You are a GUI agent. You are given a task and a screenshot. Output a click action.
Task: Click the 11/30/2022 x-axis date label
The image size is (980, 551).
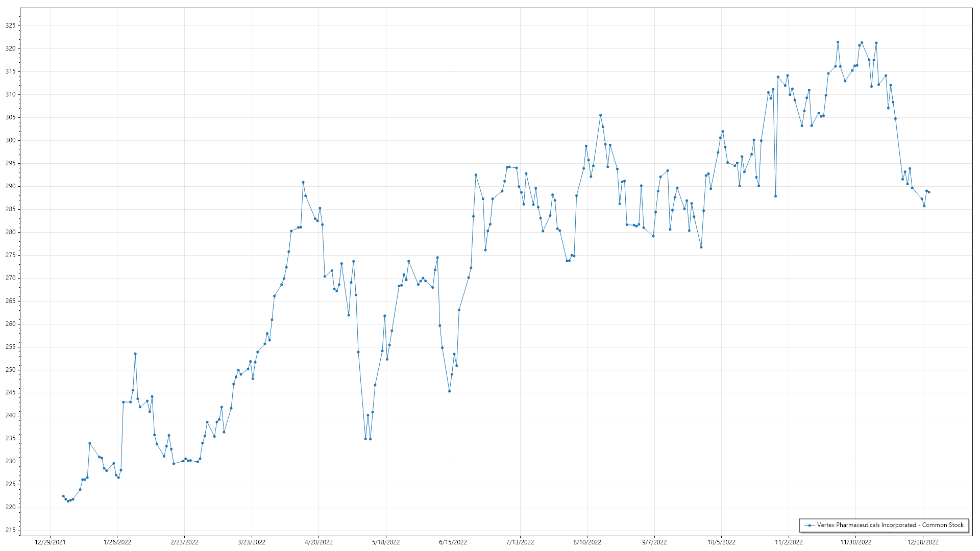[856, 542]
